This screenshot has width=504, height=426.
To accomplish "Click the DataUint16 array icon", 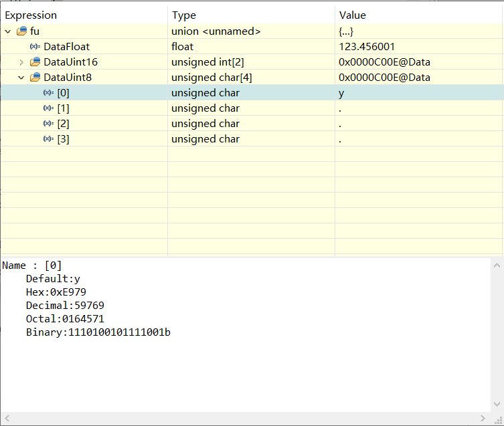I will [35, 62].
